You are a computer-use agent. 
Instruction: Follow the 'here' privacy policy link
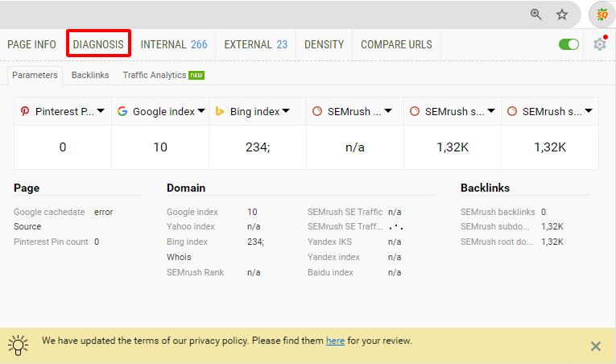[x=335, y=341]
